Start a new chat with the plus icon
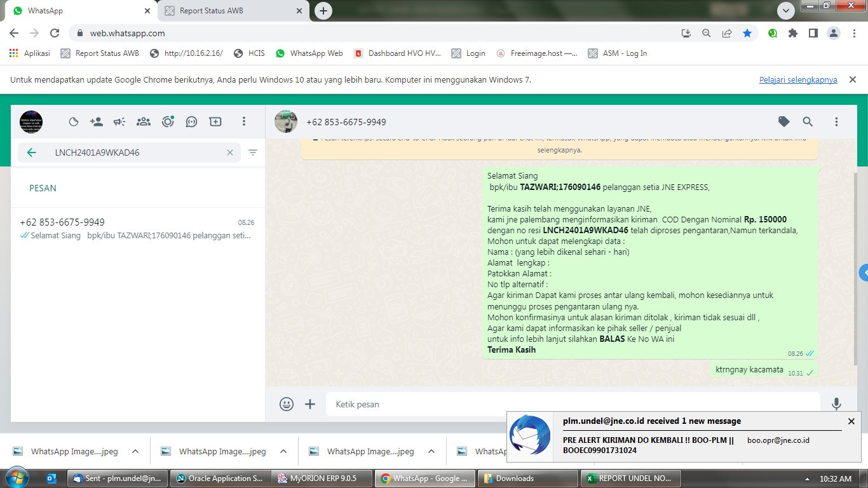Viewport: 868px width, 488px height. pos(215,122)
